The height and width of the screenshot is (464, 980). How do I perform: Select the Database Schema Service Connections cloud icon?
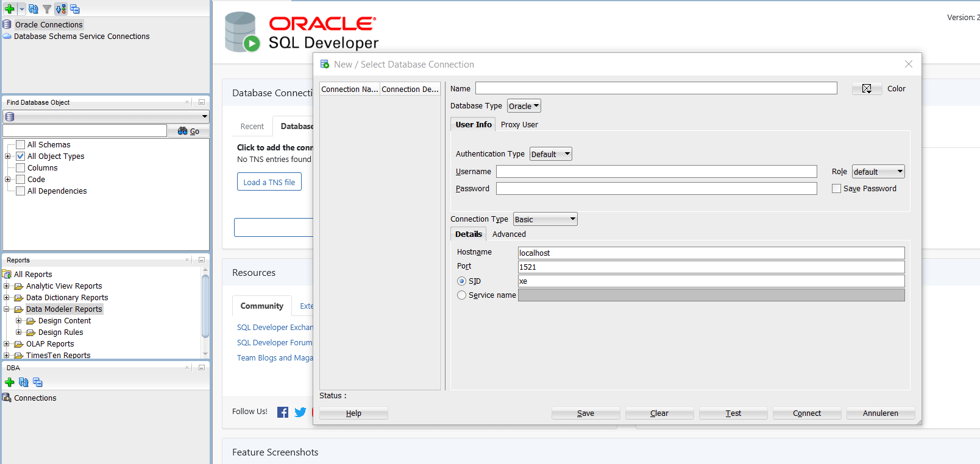tap(7, 36)
